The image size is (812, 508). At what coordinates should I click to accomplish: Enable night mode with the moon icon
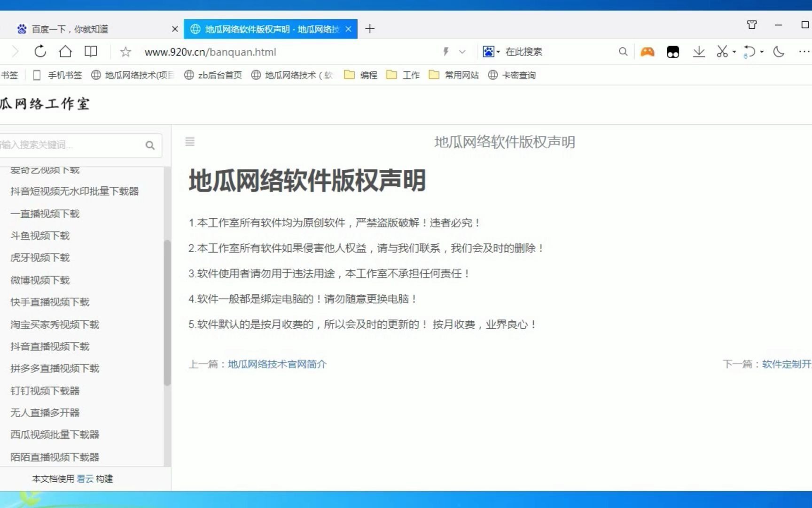pos(778,52)
